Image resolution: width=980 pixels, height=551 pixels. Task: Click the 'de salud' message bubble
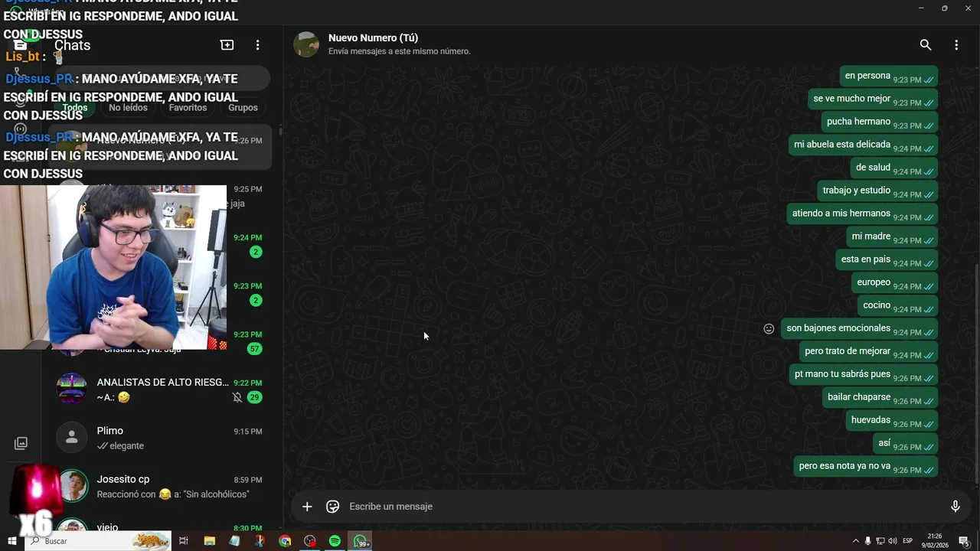pos(894,168)
